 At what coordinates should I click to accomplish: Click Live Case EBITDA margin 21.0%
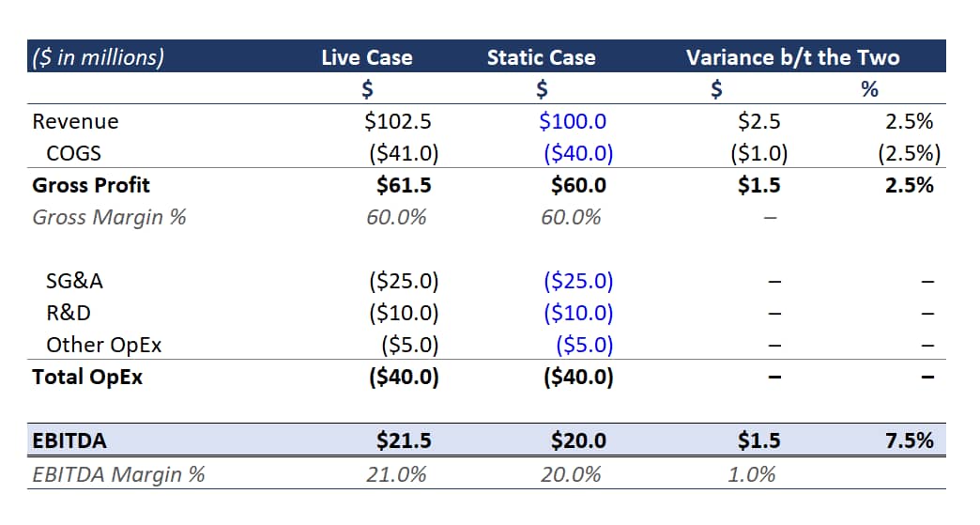[396, 474]
